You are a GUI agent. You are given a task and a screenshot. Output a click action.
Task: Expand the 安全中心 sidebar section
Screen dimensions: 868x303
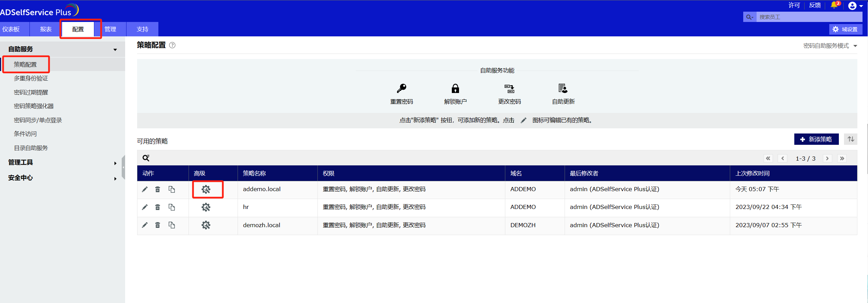tap(62, 178)
